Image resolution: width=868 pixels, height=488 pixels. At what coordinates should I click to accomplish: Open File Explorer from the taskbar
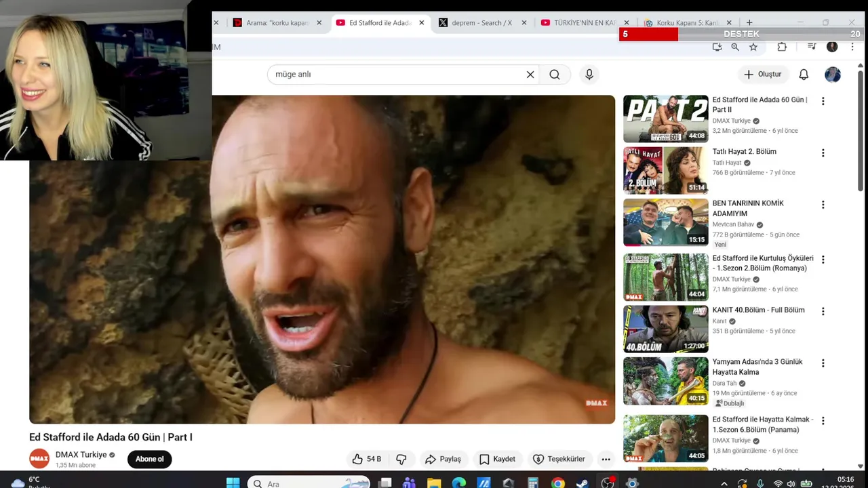(x=434, y=483)
